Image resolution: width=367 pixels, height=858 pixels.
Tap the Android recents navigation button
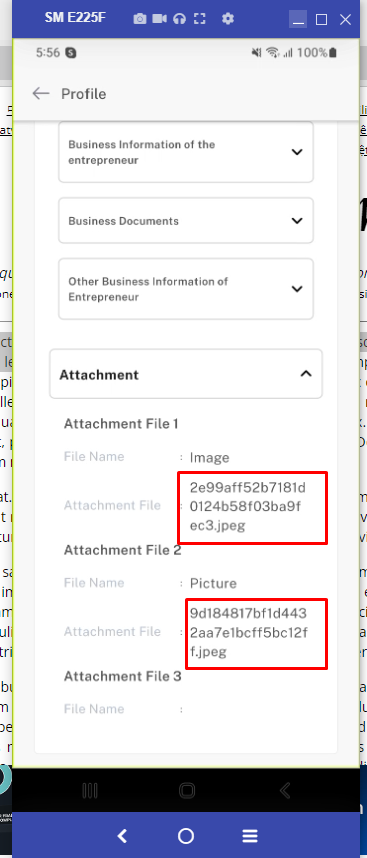point(90,790)
